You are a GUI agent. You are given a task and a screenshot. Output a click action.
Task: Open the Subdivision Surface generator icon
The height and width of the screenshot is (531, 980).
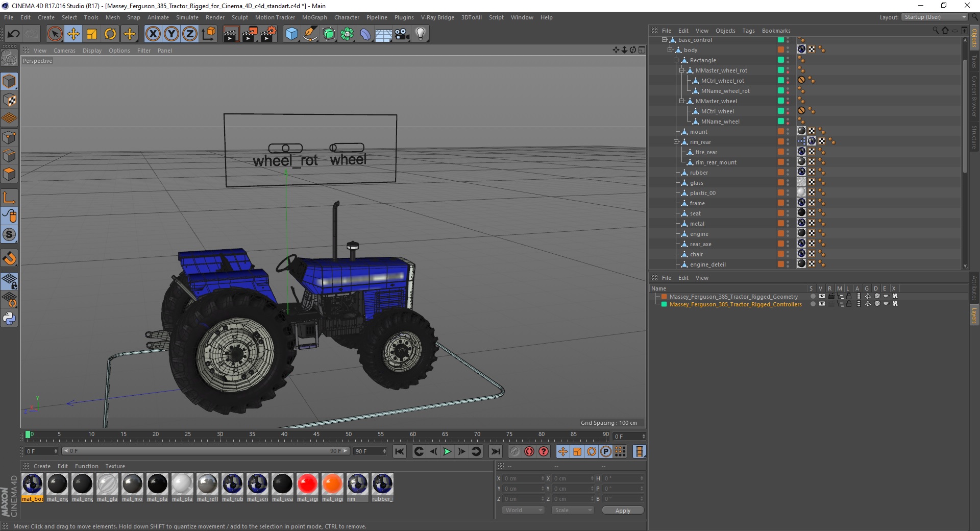coord(329,34)
